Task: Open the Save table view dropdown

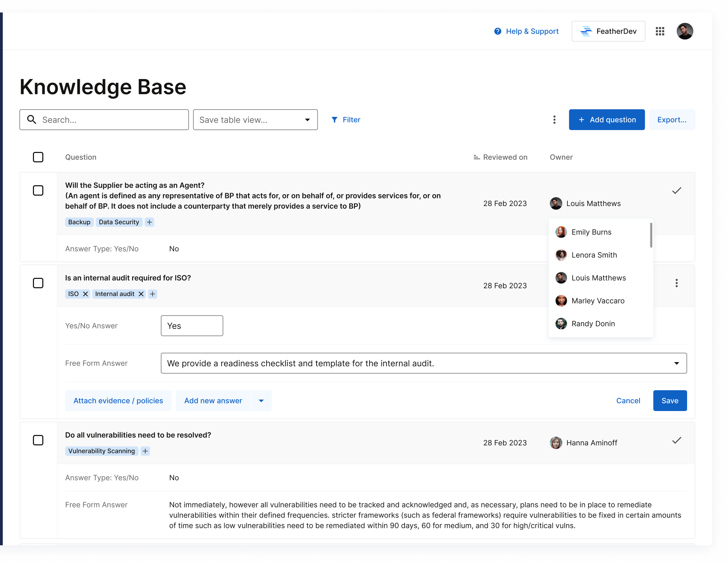Action: [255, 120]
